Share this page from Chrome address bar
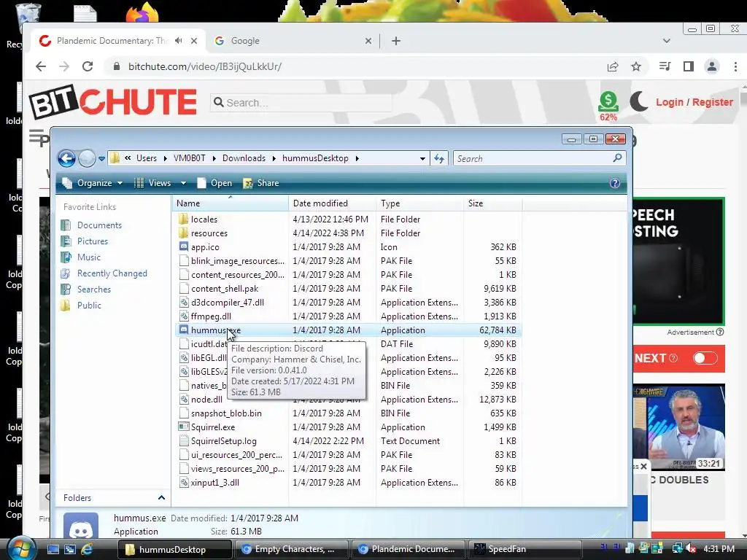 point(613,66)
